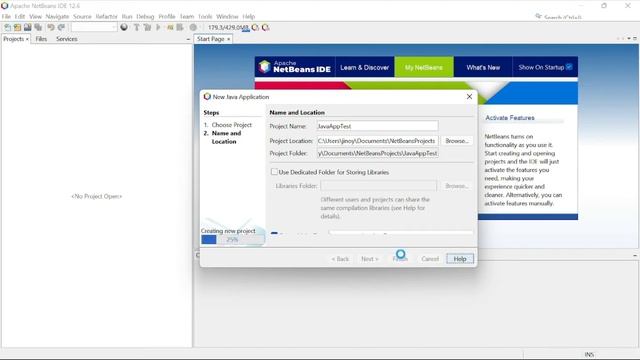
Task: Minimize the Projects window group
Action: point(188,39)
